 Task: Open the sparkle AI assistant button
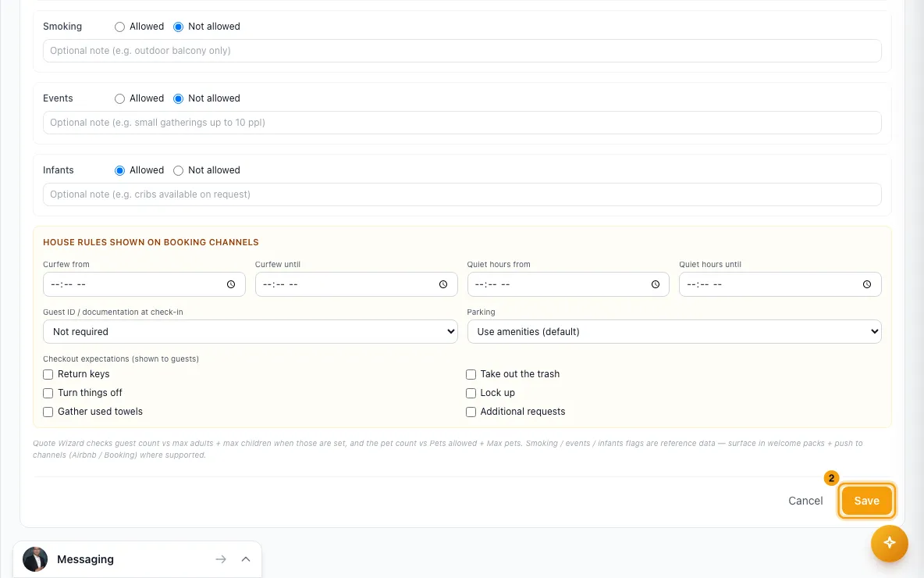889,543
